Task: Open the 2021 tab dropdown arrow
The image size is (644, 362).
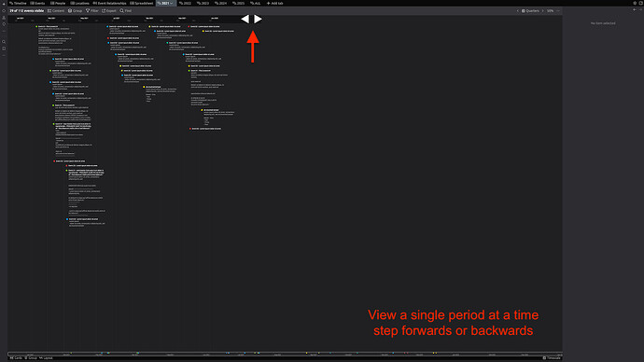Action: 172,3
